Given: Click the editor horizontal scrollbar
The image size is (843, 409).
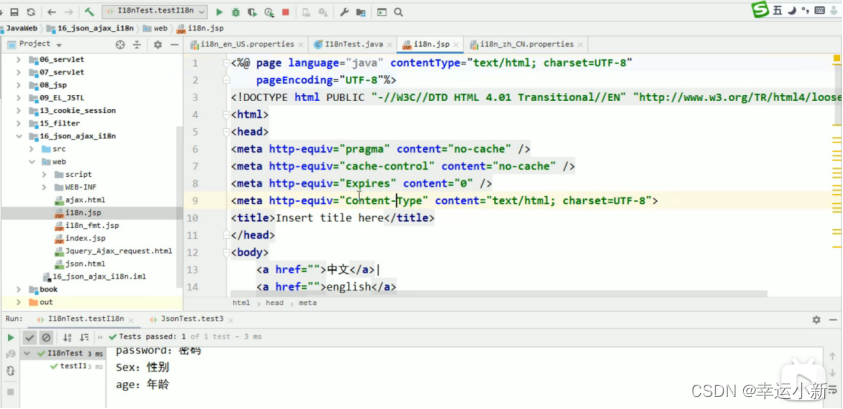Looking at the screenshot, I should coord(499,294).
